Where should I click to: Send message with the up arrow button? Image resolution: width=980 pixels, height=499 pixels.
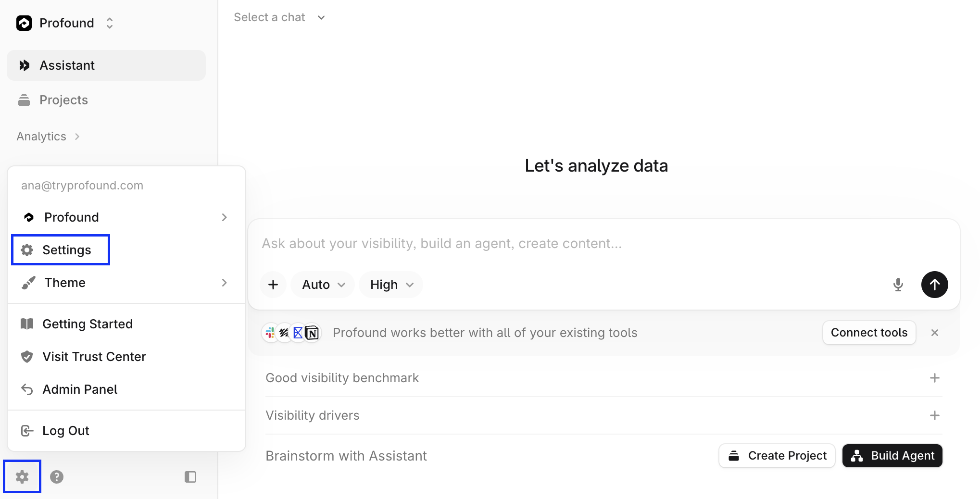[934, 285]
